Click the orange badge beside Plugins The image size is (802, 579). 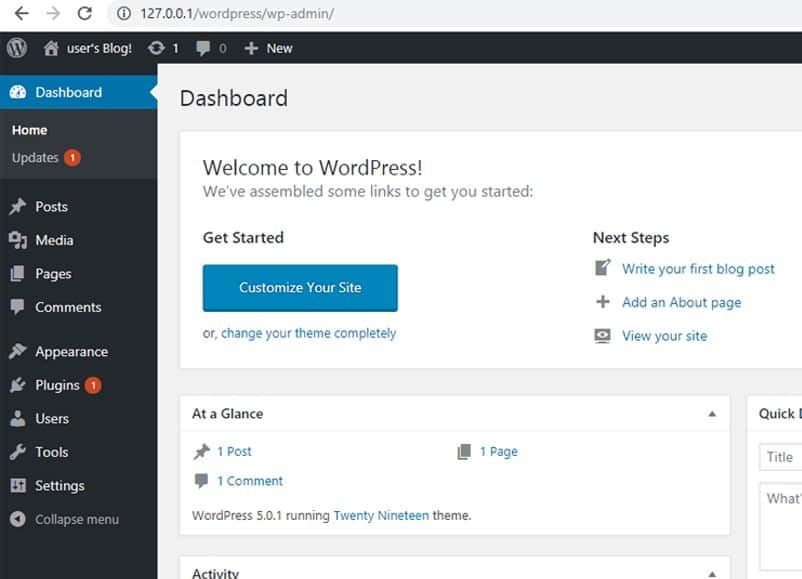point(93,385)
